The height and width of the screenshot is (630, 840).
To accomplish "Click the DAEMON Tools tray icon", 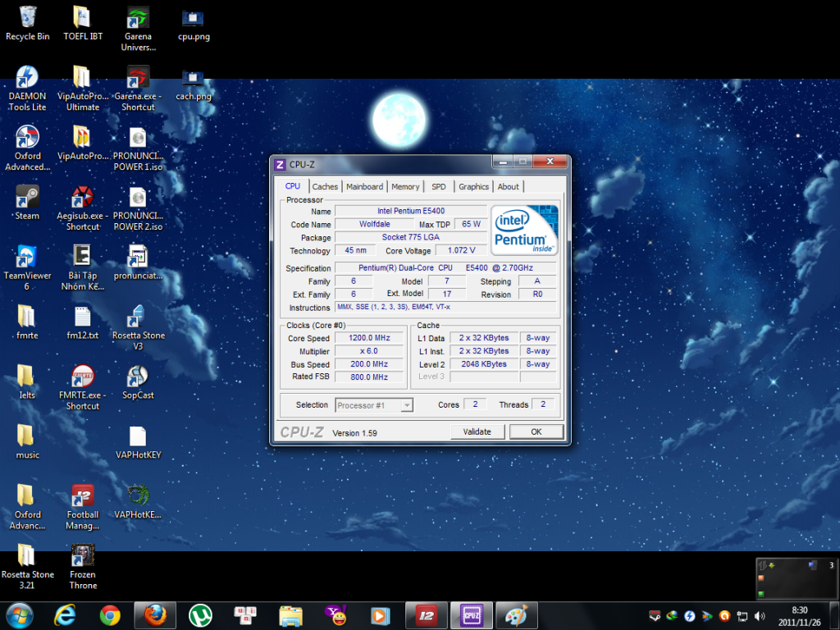I will [689, 616].
